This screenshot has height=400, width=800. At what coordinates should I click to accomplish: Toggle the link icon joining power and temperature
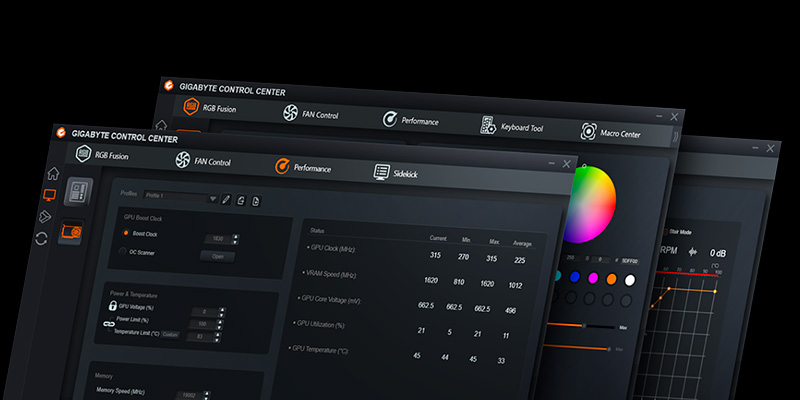tap(109, 323)
